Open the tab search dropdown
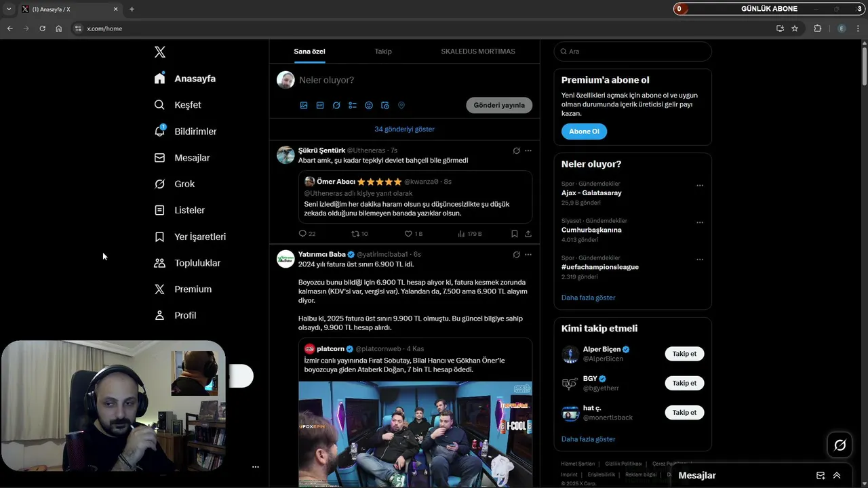 pyautogui.click(x=9, y=9)
